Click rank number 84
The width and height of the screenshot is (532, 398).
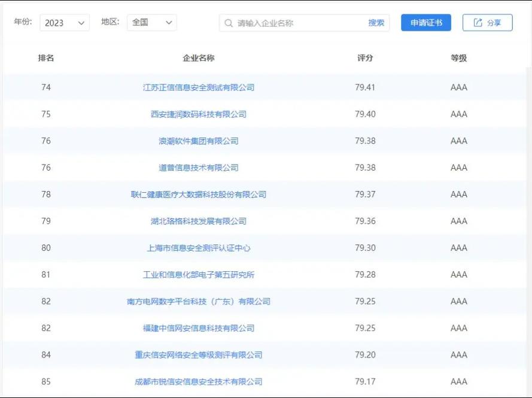coord(46,355)
